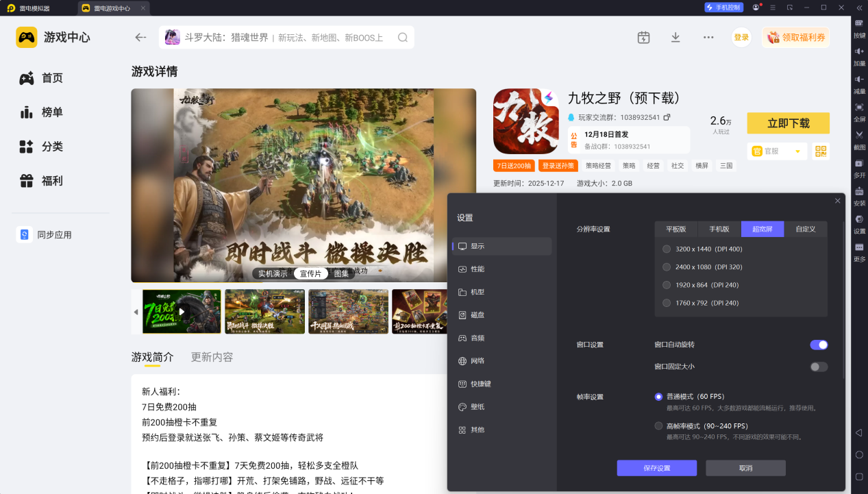Copy the player group number 1038932541

(667, 117)
